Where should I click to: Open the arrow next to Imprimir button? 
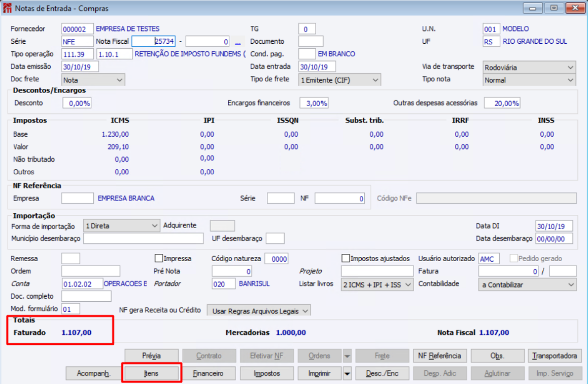coord(347,373)
